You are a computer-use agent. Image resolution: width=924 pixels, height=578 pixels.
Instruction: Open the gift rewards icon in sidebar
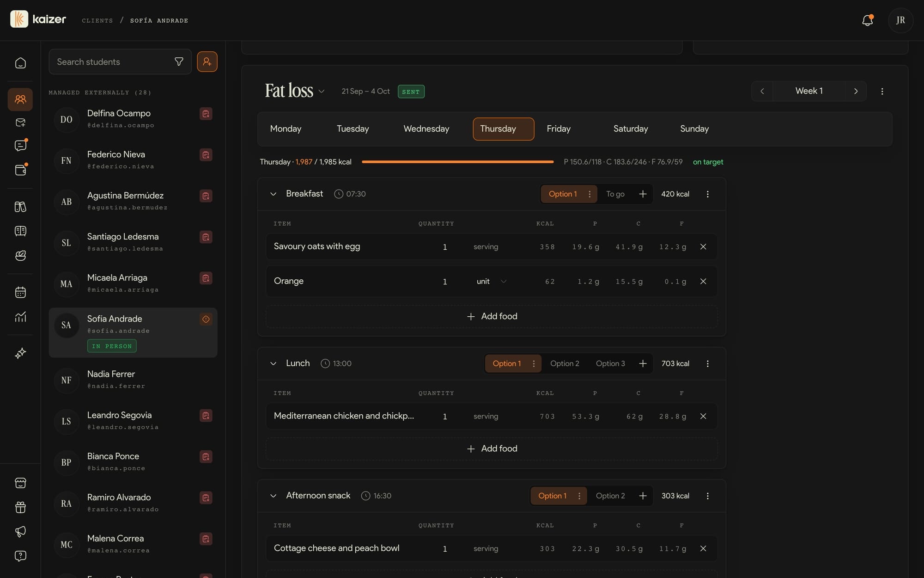click(x=20, y=507)
